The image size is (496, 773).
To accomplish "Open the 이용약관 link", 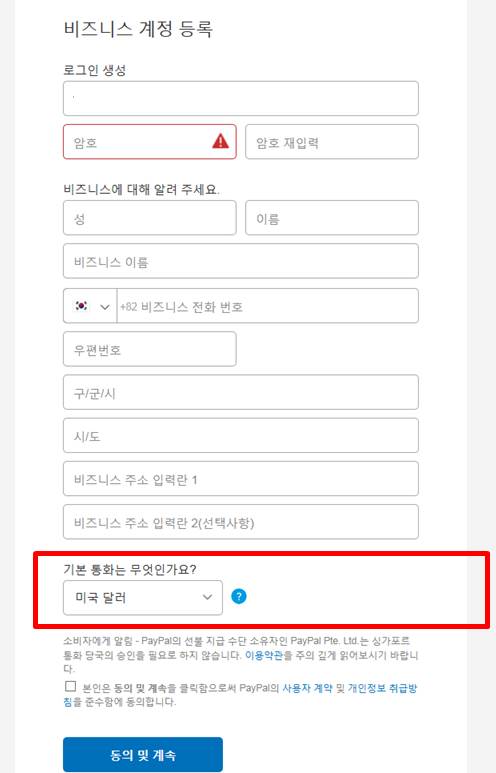I will [x=264, y=655].
